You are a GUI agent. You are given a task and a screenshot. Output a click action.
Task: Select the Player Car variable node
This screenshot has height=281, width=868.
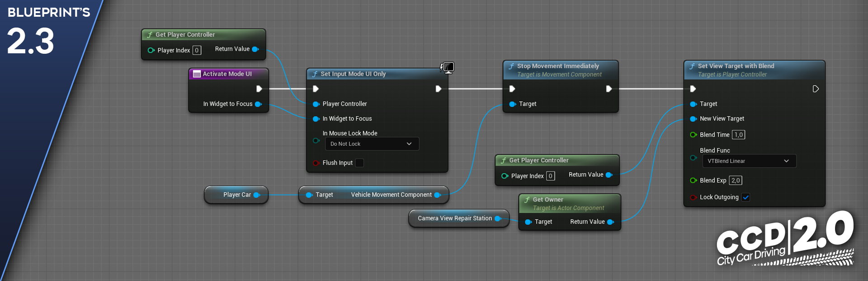tap(236, 195)
